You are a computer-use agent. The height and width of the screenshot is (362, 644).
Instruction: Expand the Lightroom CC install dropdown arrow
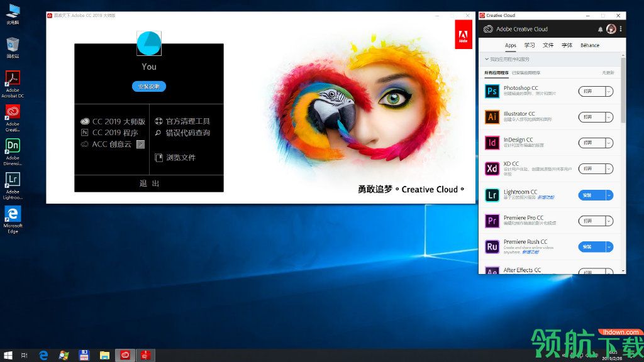pos(609,195)
